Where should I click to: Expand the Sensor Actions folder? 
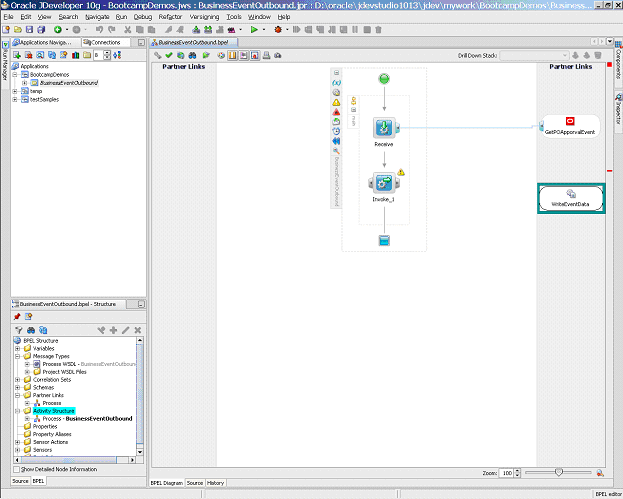[17, 442]
